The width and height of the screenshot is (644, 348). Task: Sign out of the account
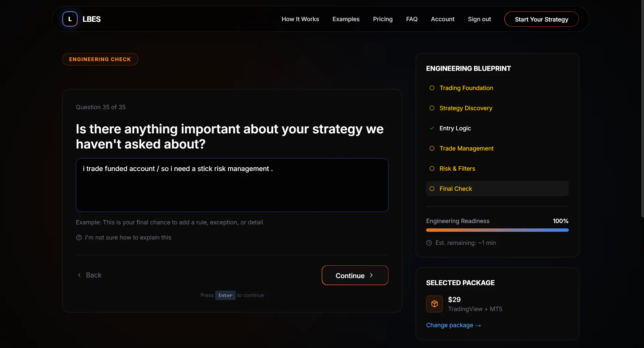coord(479,19)
